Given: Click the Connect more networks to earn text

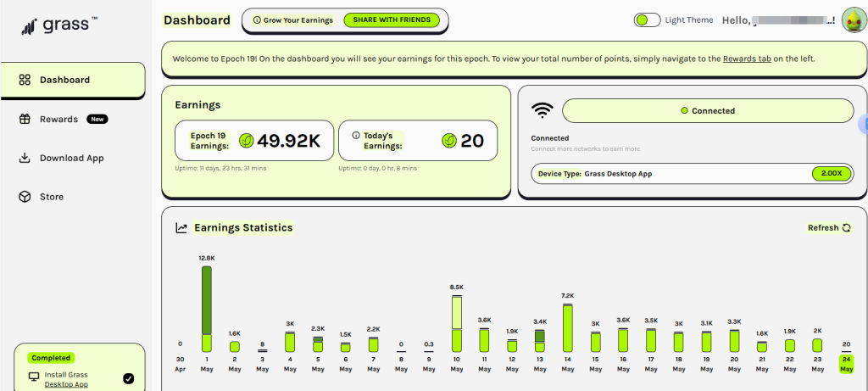Looking at the screenshot, I should tap(586, 149).
